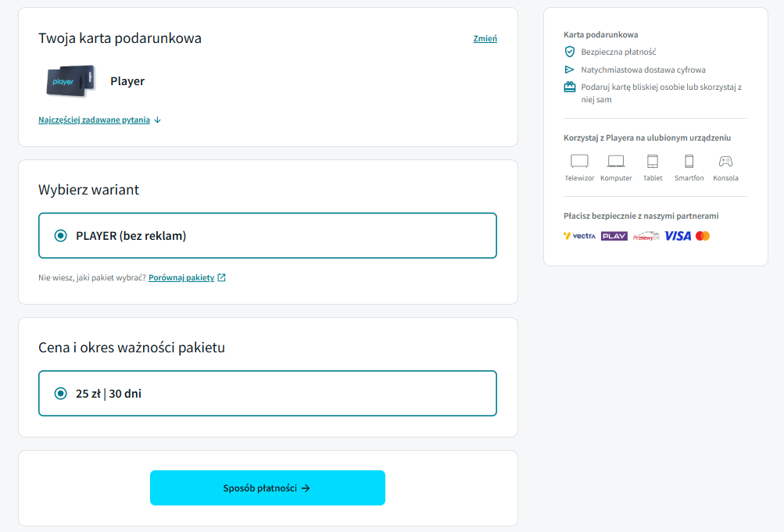Click the Konsola gamepad icon
This screenshot has height=532, width=784.
(x=725, y=162)
